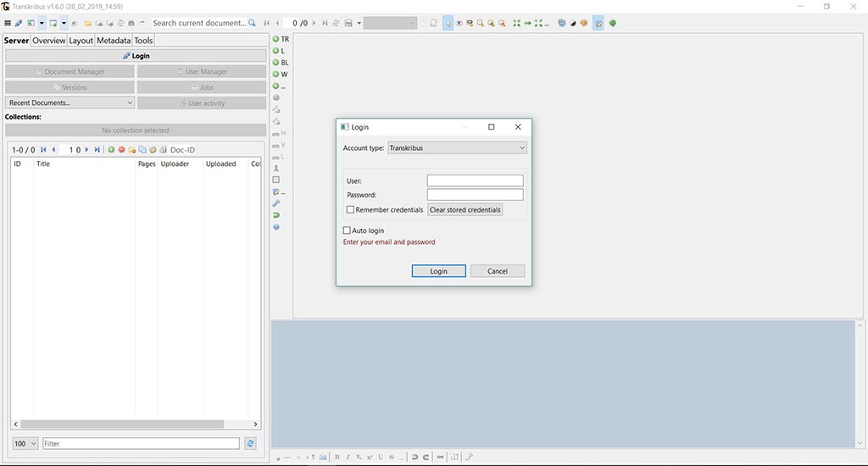Click the save page disk icon
Image resolution: width=868 pixels, height=466 pixels.
348,23
